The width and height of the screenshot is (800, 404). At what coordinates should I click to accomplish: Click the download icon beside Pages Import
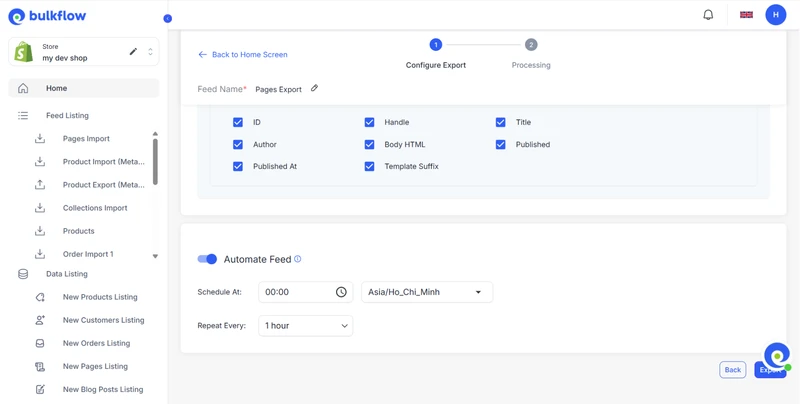40,138
